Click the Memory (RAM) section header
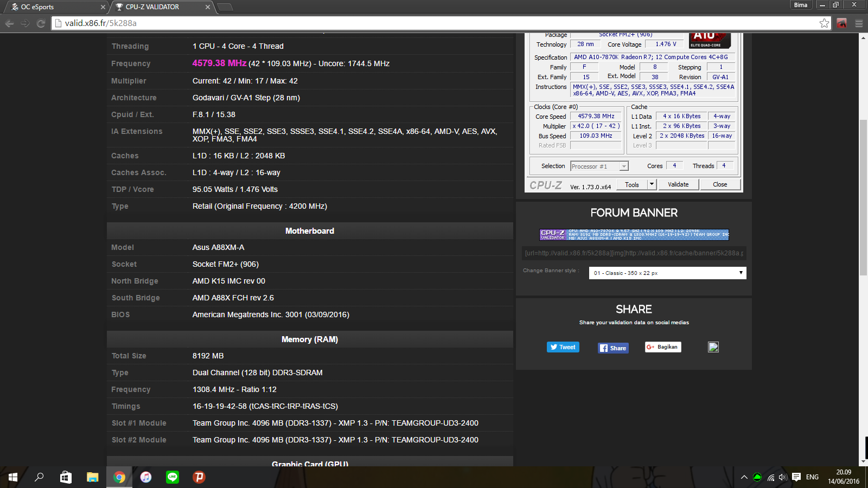Viewport: 868px width, 488px height. (310, 339)
